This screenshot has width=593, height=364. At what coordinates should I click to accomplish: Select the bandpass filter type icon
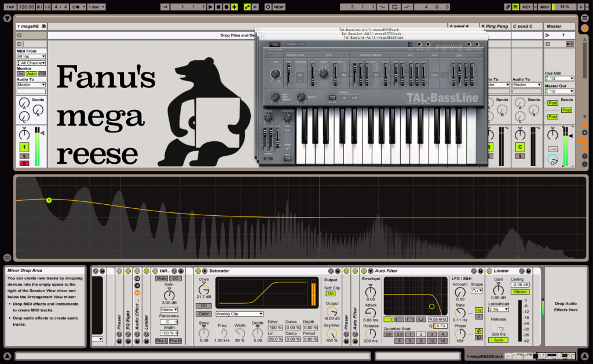411,319
